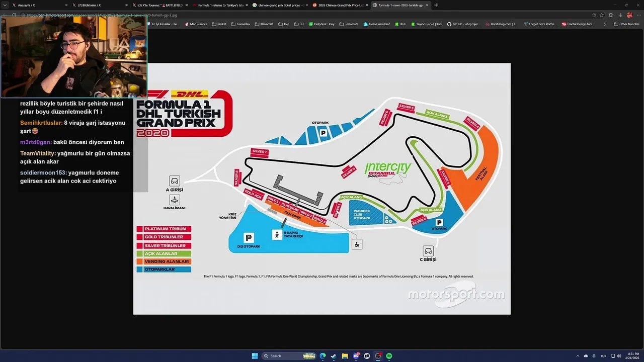Click the Otoparklar blue legend label
644x362 pixels.
click(x=167, y=269)
